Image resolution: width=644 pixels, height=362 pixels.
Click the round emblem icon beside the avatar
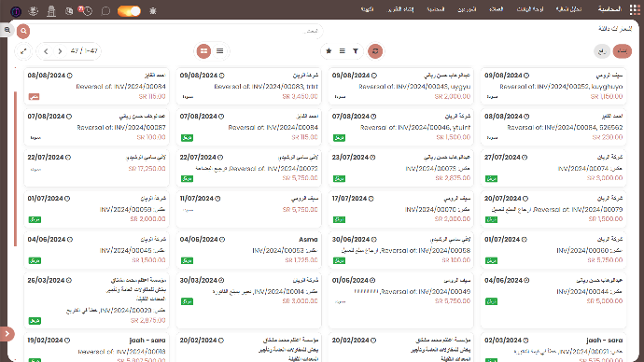click(x=34, y=11)
